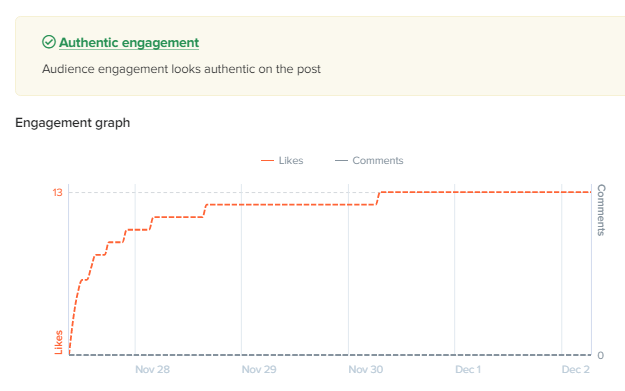
Task: Select the Dec 2 date label
Action: [575, 369]
